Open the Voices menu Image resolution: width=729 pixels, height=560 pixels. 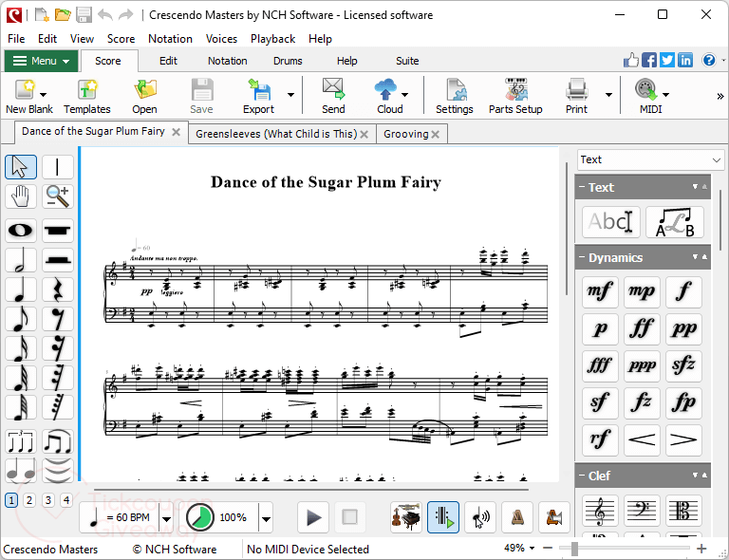click(x=221, y=39)
